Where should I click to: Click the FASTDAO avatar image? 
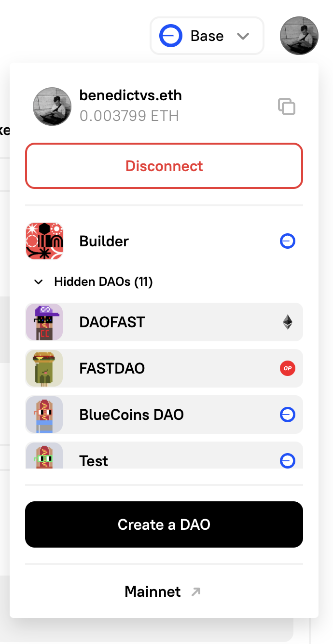44,368
